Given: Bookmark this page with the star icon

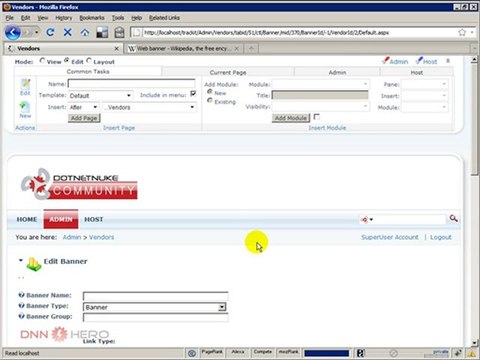Looking at the screenshot, I should pyautogui.click(x=462, y=32).
